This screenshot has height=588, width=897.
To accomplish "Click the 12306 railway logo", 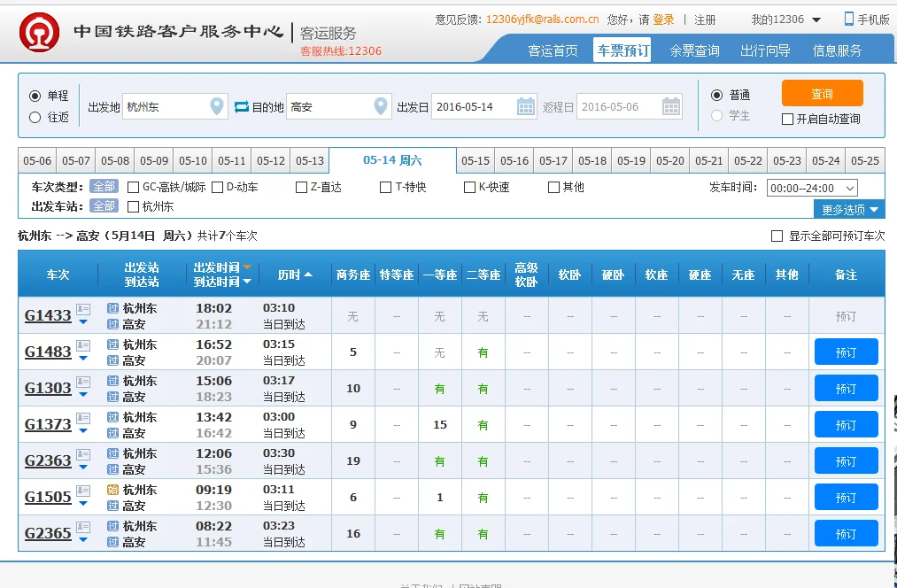I will [37, 31].
